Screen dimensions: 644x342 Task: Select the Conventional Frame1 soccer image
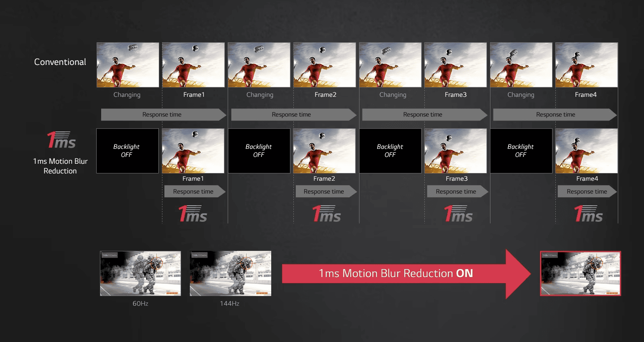click(x=193, y=65)
